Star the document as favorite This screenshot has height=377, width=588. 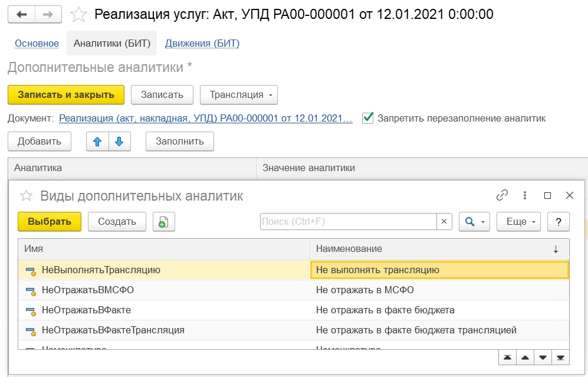pyautogui.click(x=78, y=15)
